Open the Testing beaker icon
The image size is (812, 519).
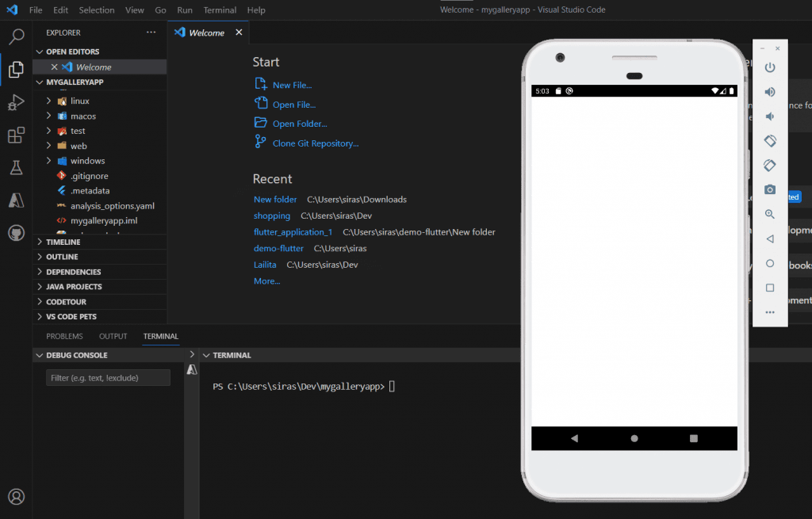pos(17,168)
